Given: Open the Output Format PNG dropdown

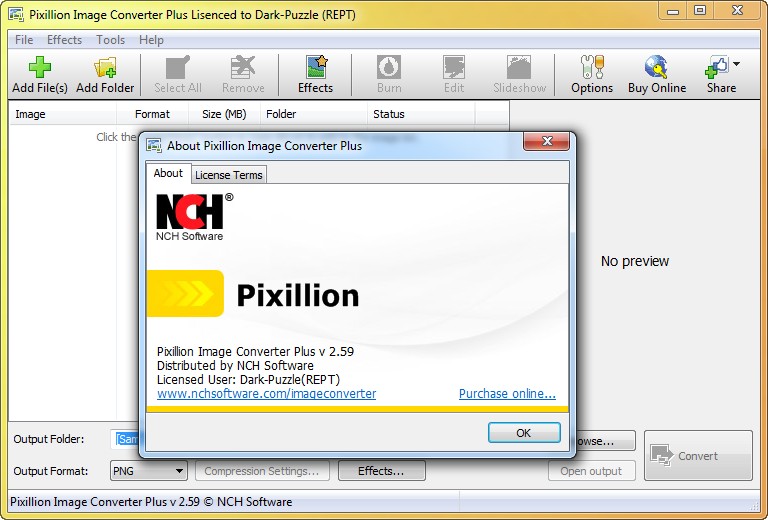Looking at the screenshot, I should [x=149, y=471].
